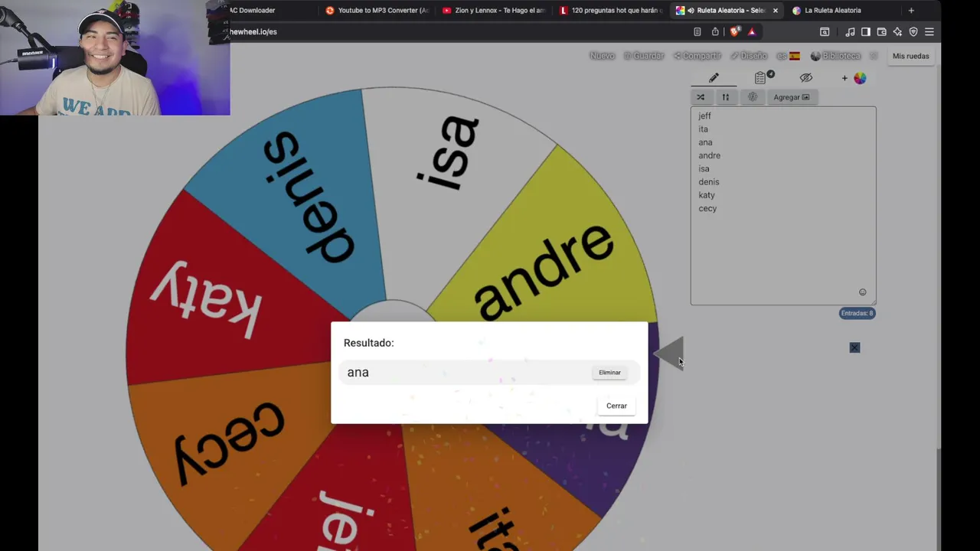The width and height of the screenshot is (980, 551).
Task: Click the entry 'katy' in the list
Action: (x=706, y=195)
